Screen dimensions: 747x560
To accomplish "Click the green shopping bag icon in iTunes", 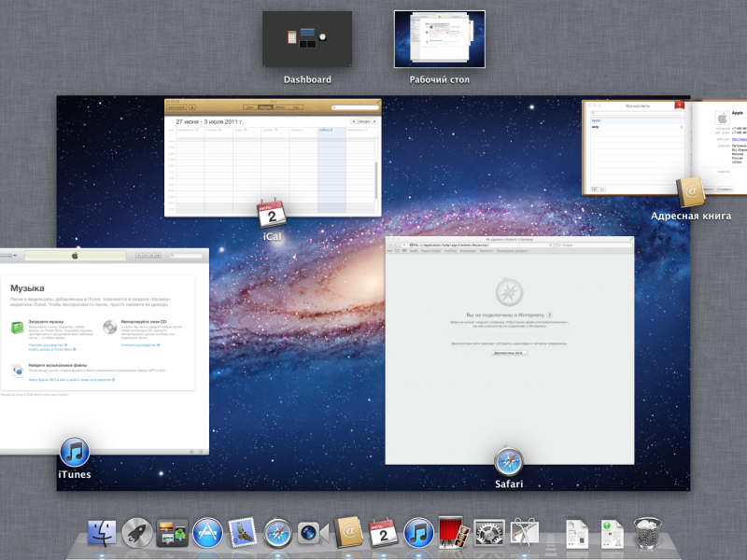I will click(x=17, y=328).
